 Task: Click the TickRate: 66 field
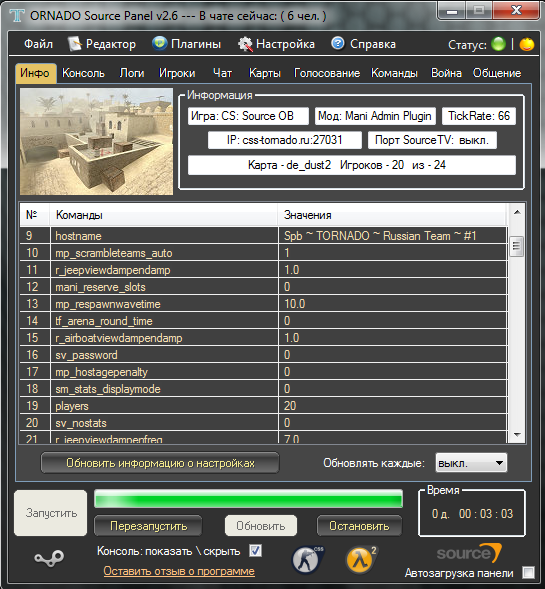tap(479, 116)
